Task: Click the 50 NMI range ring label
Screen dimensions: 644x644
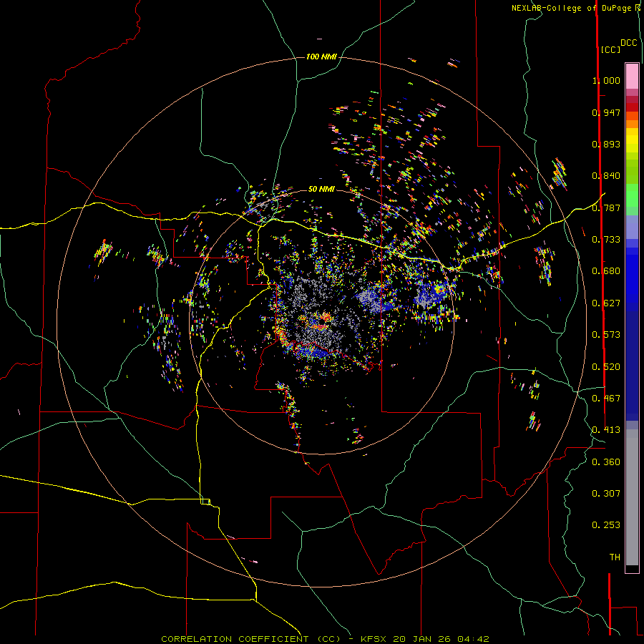Action: (321, 189)
